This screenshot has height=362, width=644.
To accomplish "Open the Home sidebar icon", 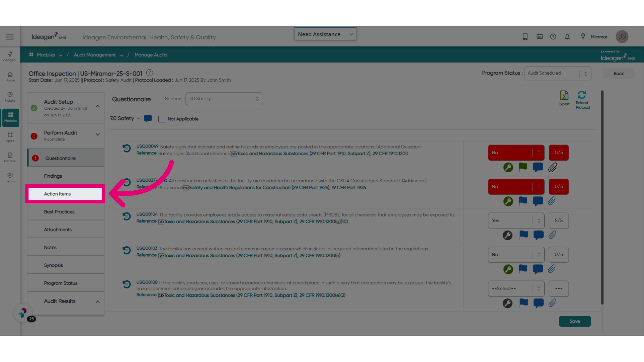I will tap(10, 77).
